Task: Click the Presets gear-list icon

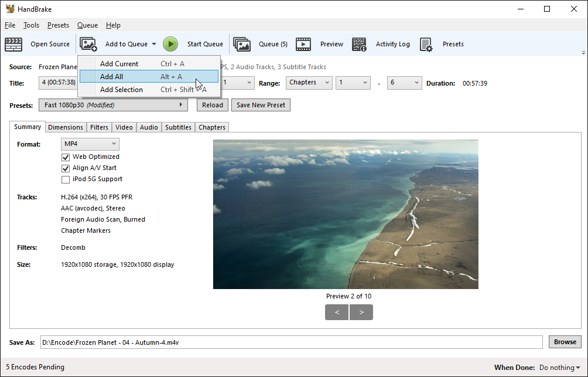Action: click(426, 45)
